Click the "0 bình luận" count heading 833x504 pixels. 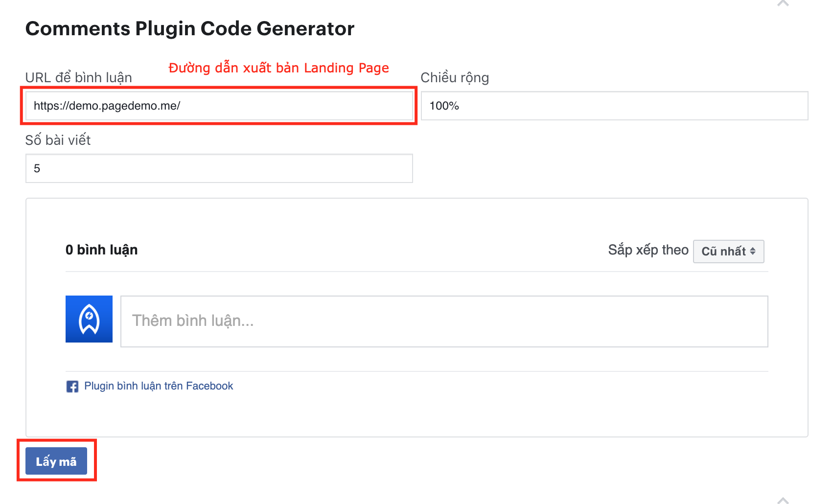[102, 250]
